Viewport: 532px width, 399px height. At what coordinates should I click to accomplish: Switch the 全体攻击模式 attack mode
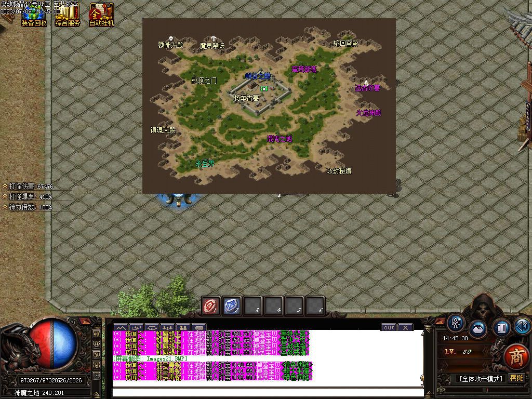482,378
